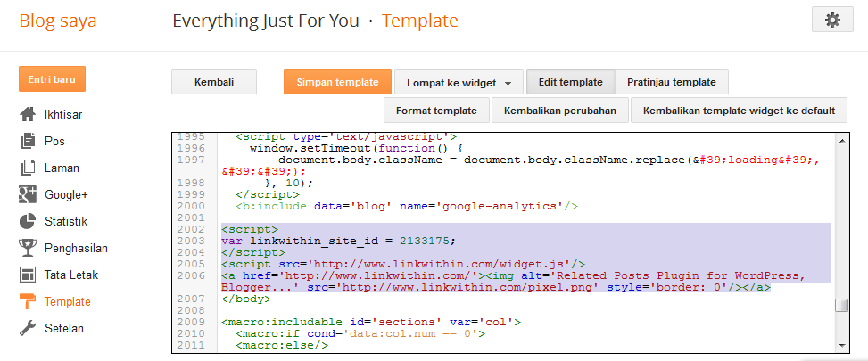
Task: Expand the Lompat ke widget dropdown
Action: click(x=459, y=83)
